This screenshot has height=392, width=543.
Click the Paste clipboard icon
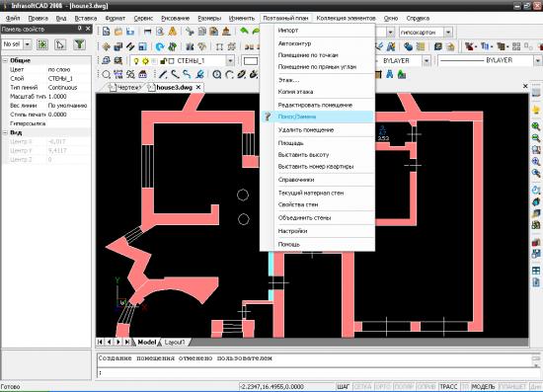click(214, 32)
